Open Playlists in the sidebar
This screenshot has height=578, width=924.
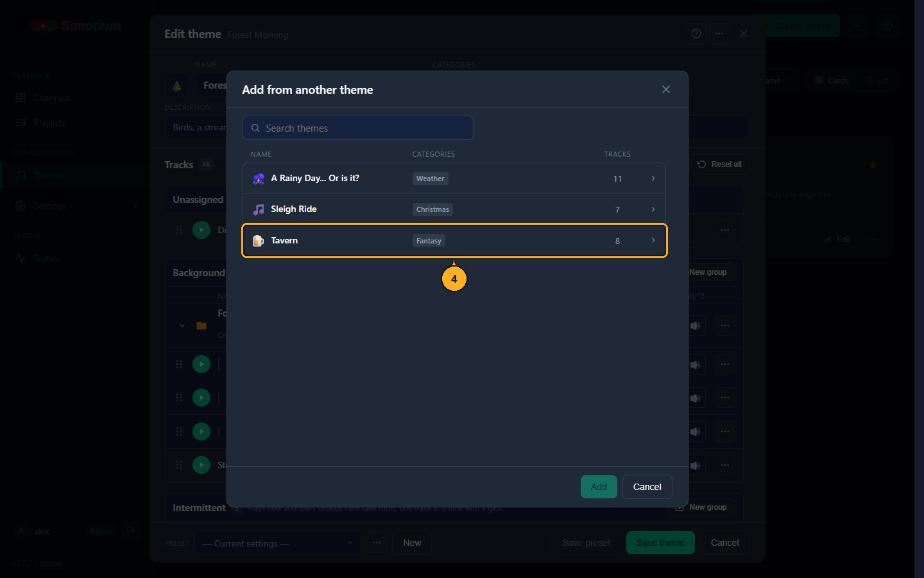(x=77, y=123)
